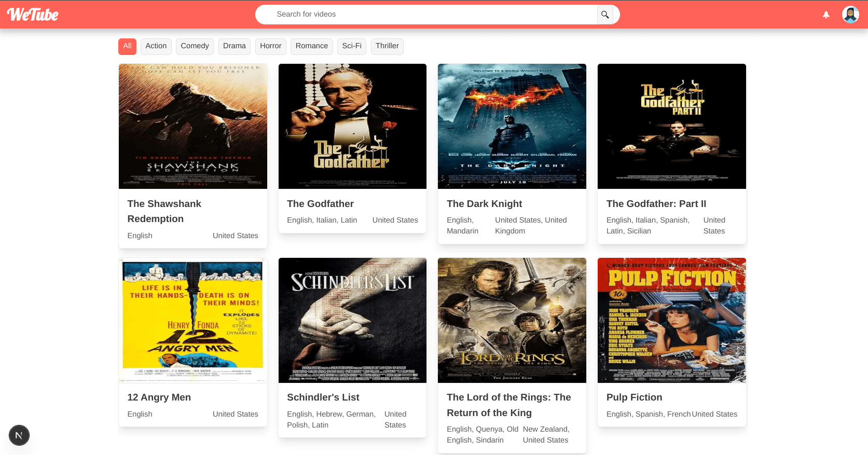Filter videos by Horror
This screenshot has width=868, height=455.
(271, 46)
